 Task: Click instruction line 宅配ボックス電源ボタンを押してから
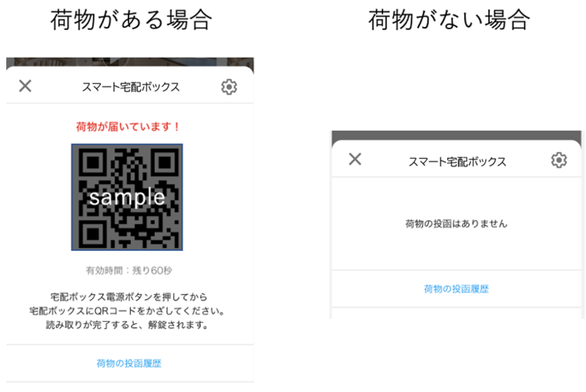tap(129, 297)
